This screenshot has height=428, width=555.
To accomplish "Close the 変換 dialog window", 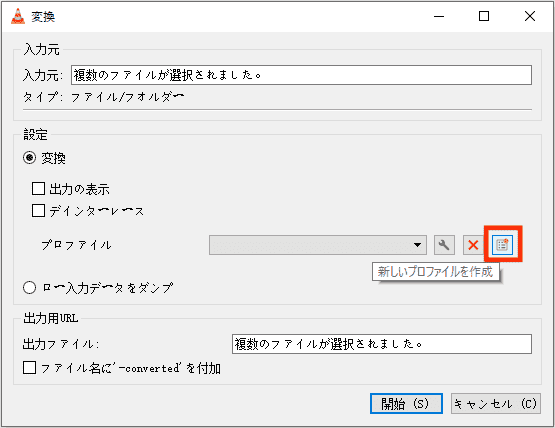I will [530, 16].
